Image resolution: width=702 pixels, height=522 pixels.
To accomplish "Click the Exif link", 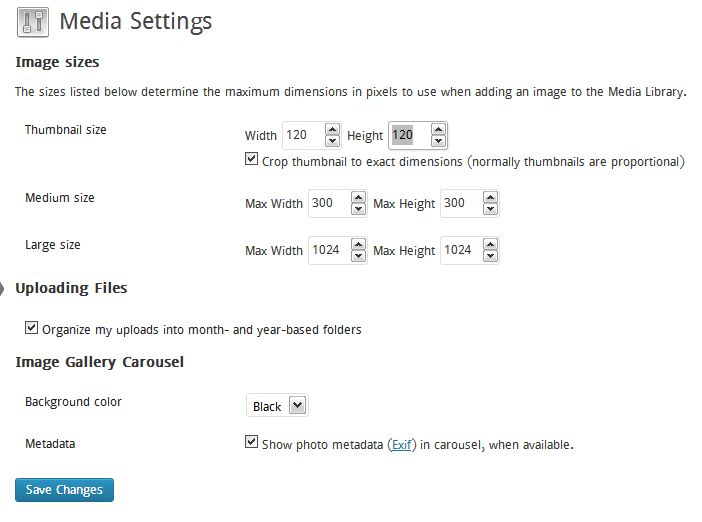I will [402, 445].
